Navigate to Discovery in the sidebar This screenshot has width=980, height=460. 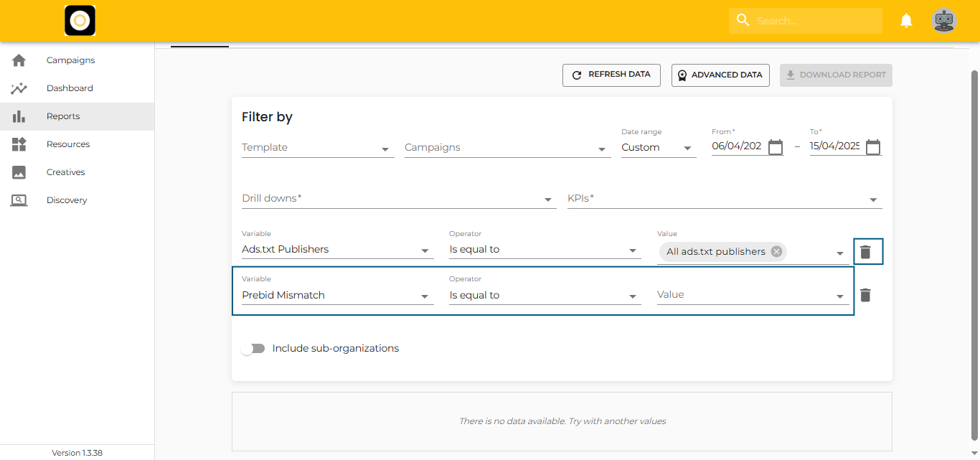point(66,200)
